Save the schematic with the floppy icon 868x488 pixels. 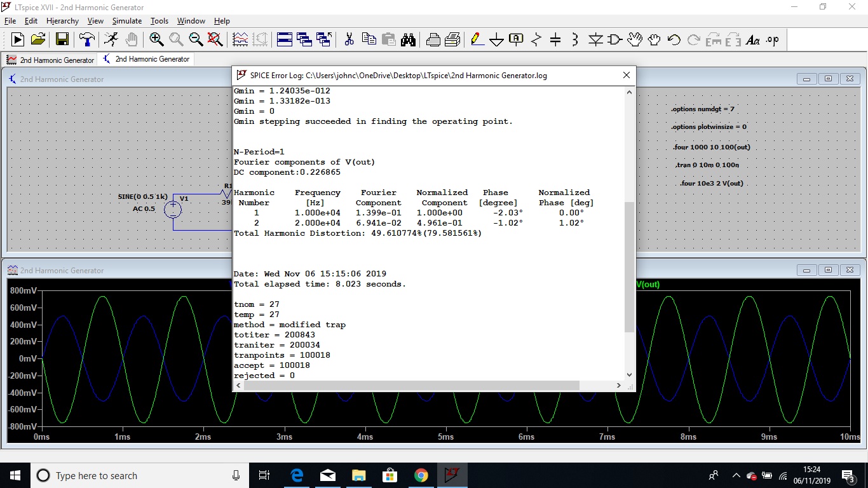coord(62,39)
